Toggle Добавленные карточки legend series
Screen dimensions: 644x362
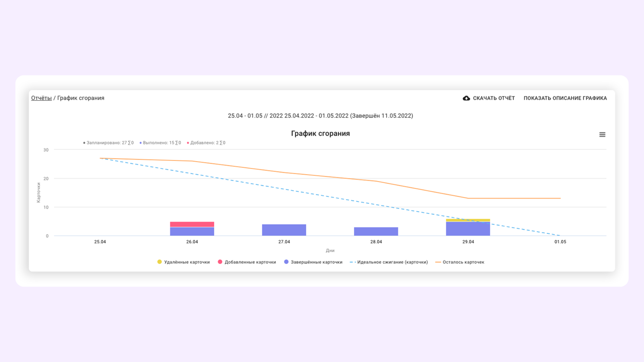250,262
